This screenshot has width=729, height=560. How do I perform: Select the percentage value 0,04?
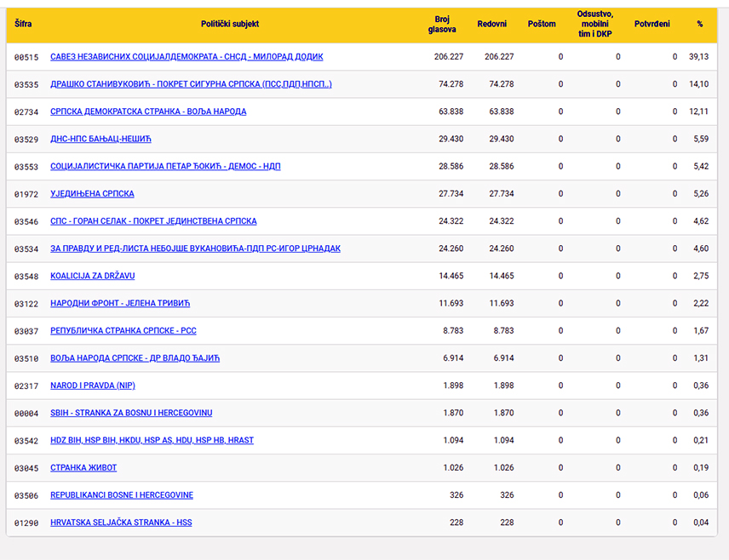click(701, 523)
